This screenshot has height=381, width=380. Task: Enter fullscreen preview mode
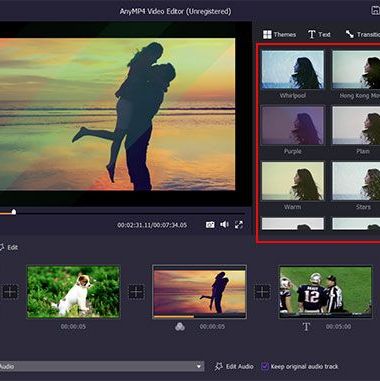click(239, 225)
